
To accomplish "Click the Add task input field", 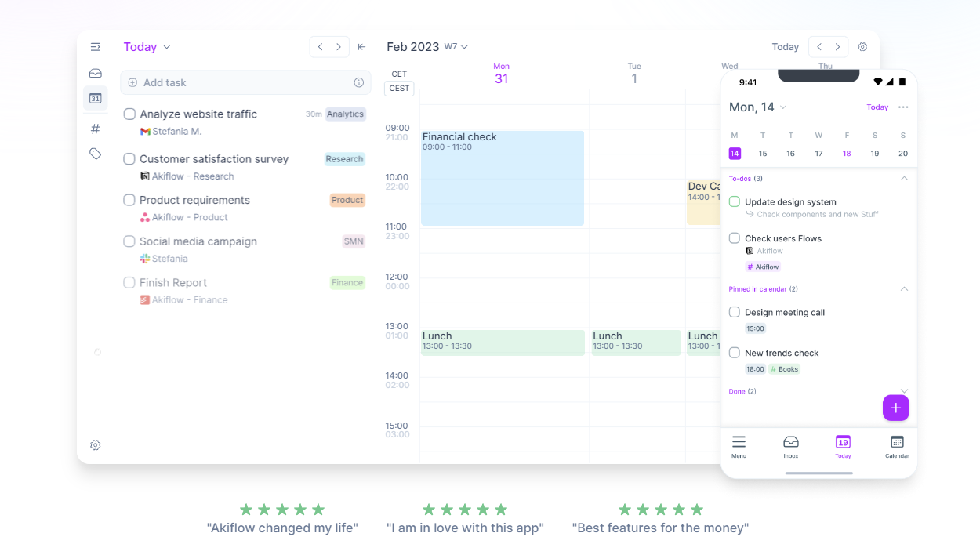I will 245,82.
